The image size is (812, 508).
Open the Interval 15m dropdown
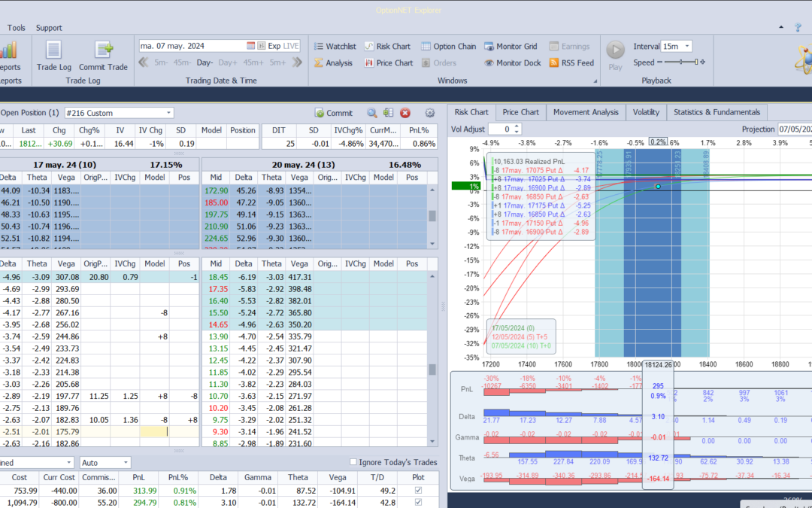[x=687, y=46]
